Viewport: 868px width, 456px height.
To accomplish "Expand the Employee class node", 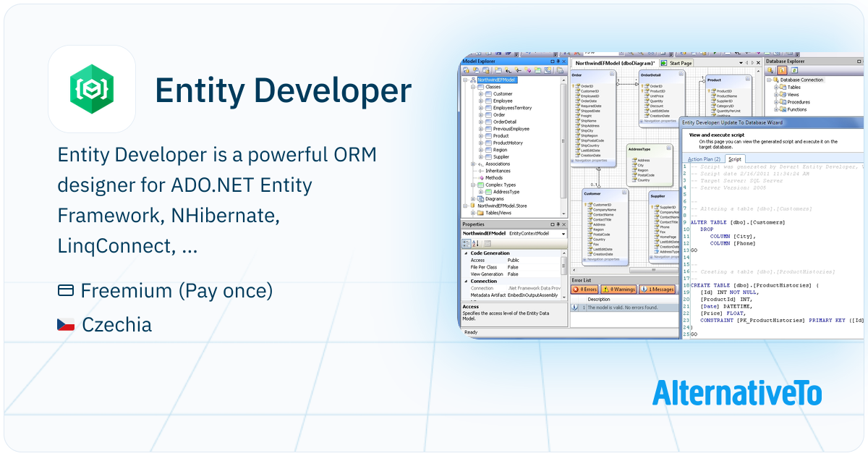I will coord(480,101).
